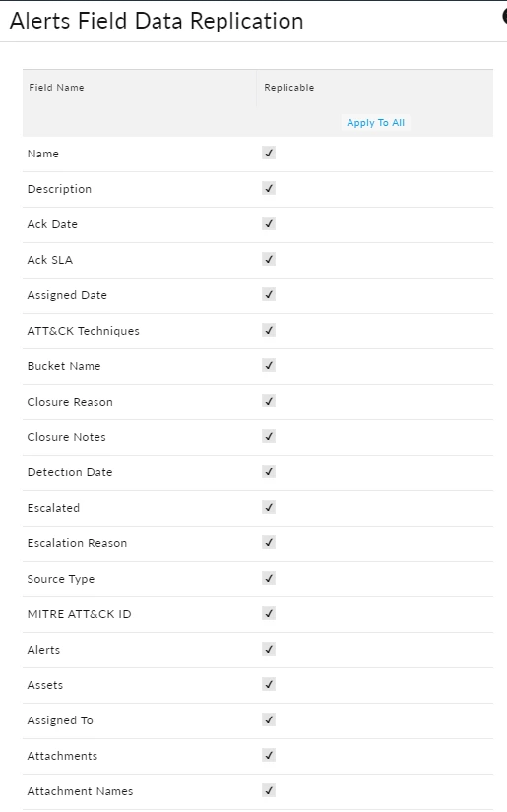This screenshot has width=507, height=812.
Task: Toggle the Alerts replicable checkbox
Action: coord(269,649)
